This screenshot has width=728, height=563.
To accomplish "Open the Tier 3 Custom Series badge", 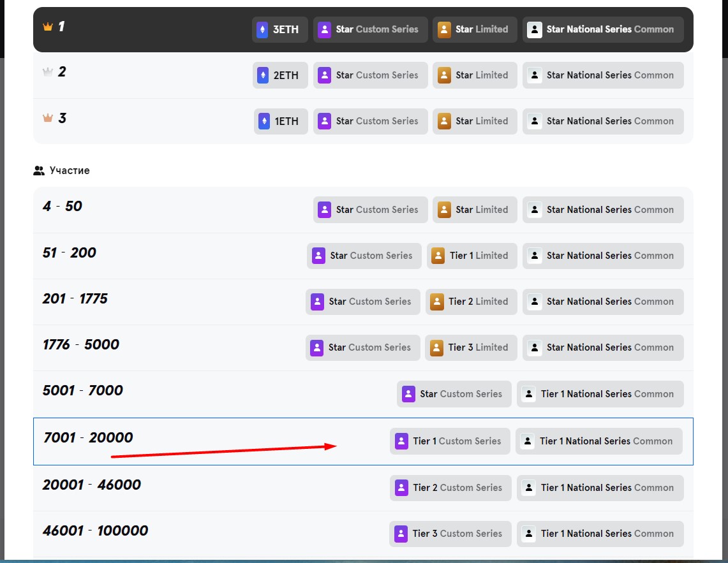I will coord(450,534).
